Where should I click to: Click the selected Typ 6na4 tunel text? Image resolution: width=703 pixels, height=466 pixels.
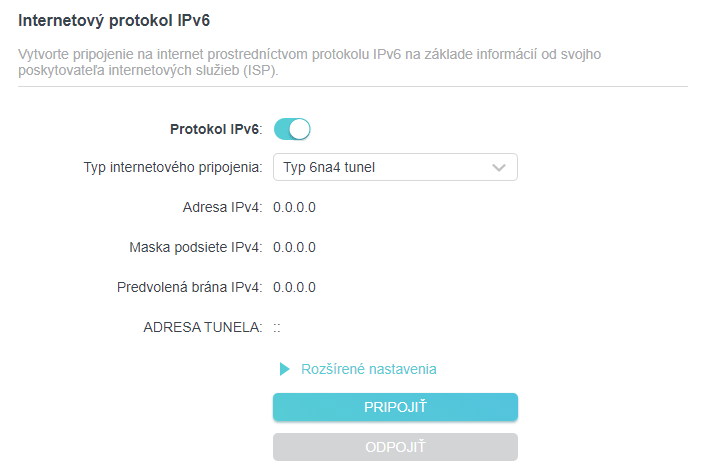330,167
